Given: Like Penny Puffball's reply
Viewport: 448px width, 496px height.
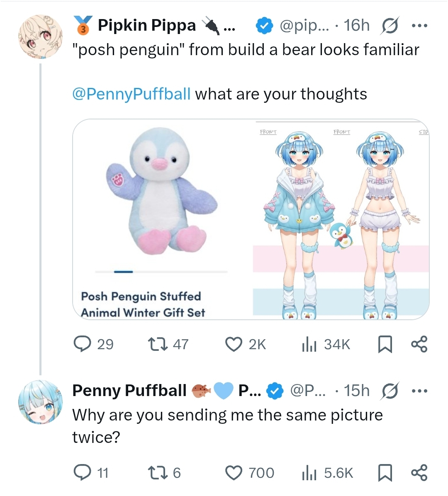Looking at the screenshot, I should tap(234, 473).
